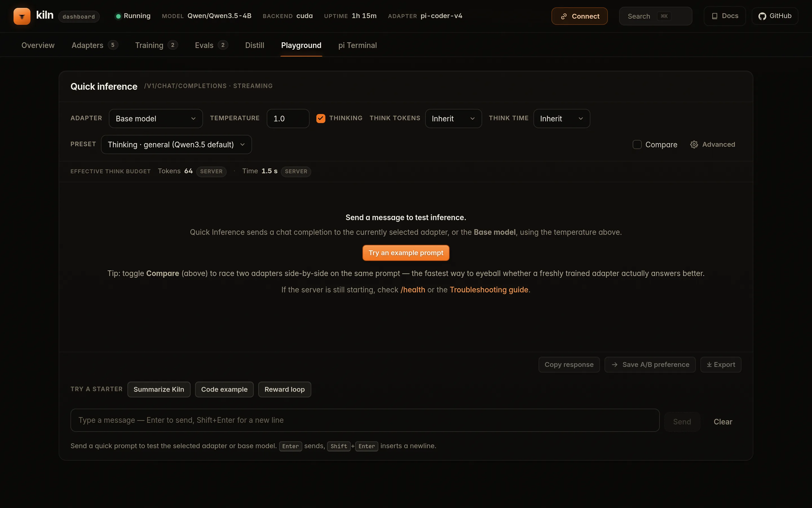
Task: Open the GitHub button
Action: click(775, 16)
